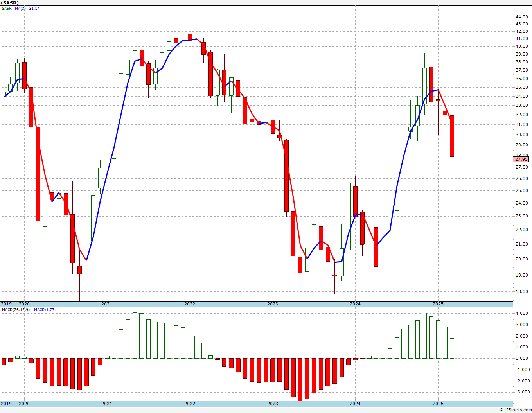
Task: Select the MACD:1.771 value label
Action: (45, 310)
